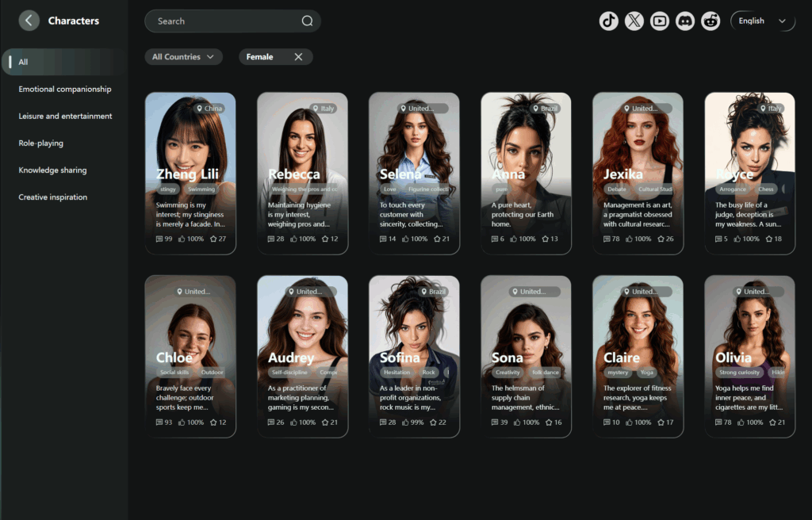
Task: Open the Creative inspiration category
Action: coord(53,197)
